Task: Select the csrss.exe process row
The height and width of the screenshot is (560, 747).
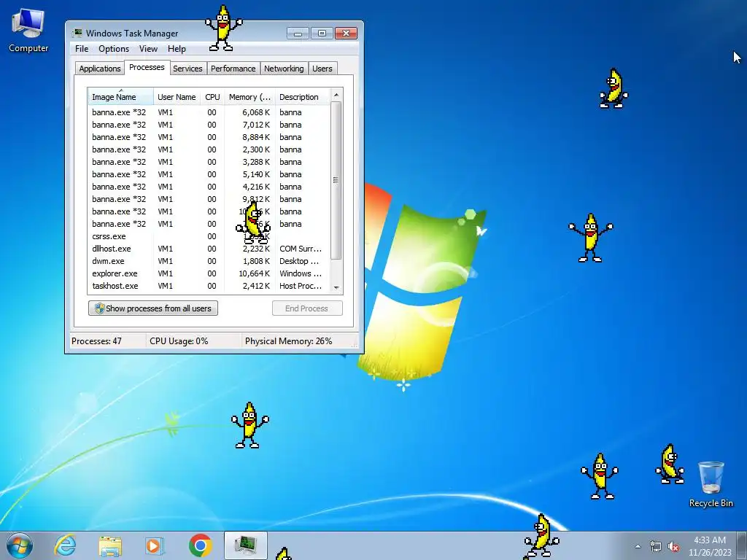Action: click(x=209, y=236)
